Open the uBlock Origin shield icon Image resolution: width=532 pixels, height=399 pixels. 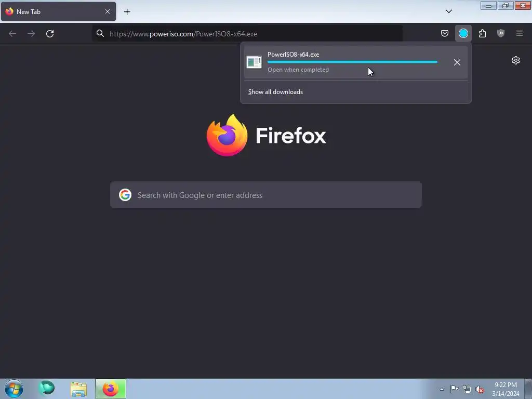[501, 33]
